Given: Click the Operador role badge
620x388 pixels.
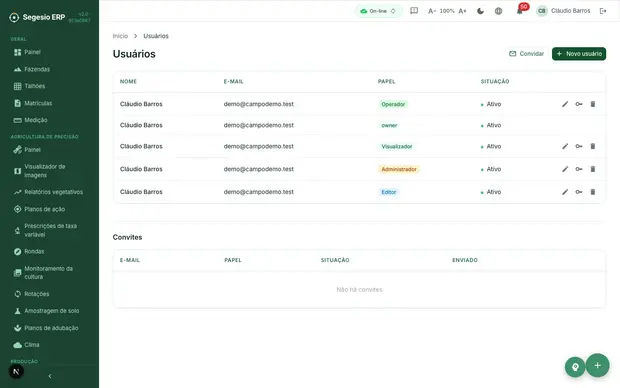Looking at the screenshot, I should (393, 104).
